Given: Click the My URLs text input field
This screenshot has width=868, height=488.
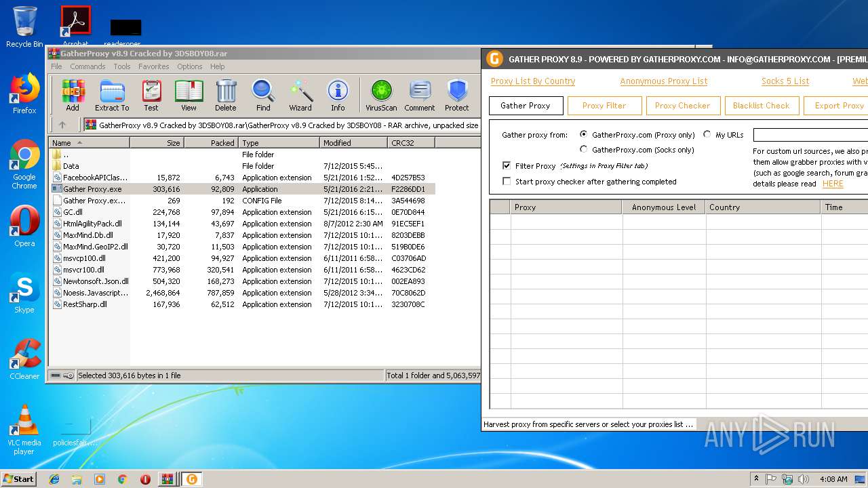Looking at the screenshot, I should coord(810,135).
